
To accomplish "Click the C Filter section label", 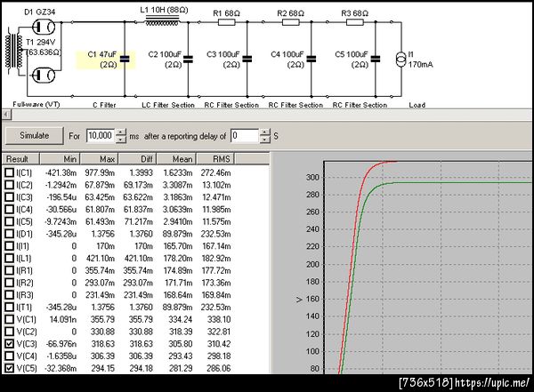I will [104, 105].
